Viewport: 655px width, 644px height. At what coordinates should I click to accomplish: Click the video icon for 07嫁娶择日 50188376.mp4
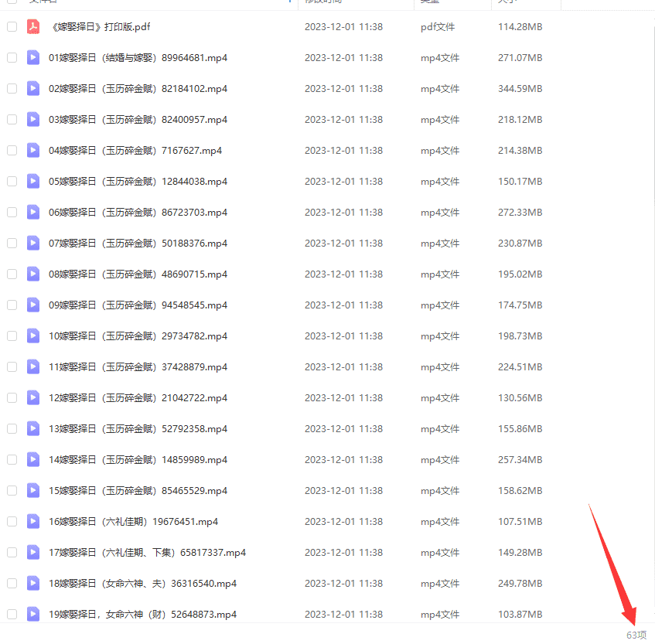pyautogui.click(x=33, y=244)
